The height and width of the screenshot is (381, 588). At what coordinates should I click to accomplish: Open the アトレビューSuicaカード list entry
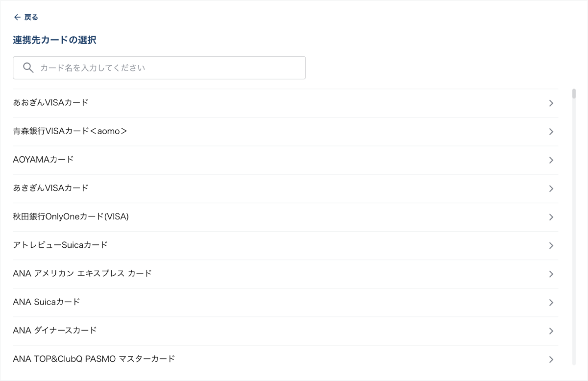pyautogui.click(x=60, y=245)
